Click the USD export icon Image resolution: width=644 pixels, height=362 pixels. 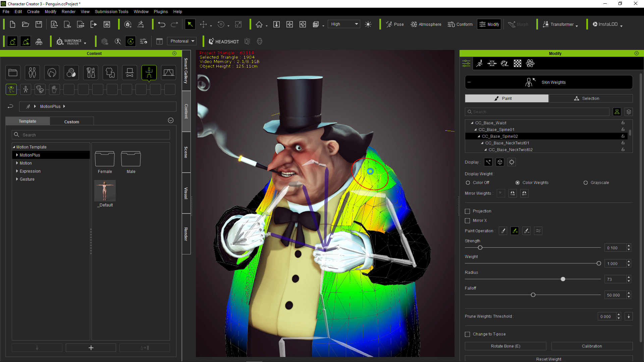point(80,24)
